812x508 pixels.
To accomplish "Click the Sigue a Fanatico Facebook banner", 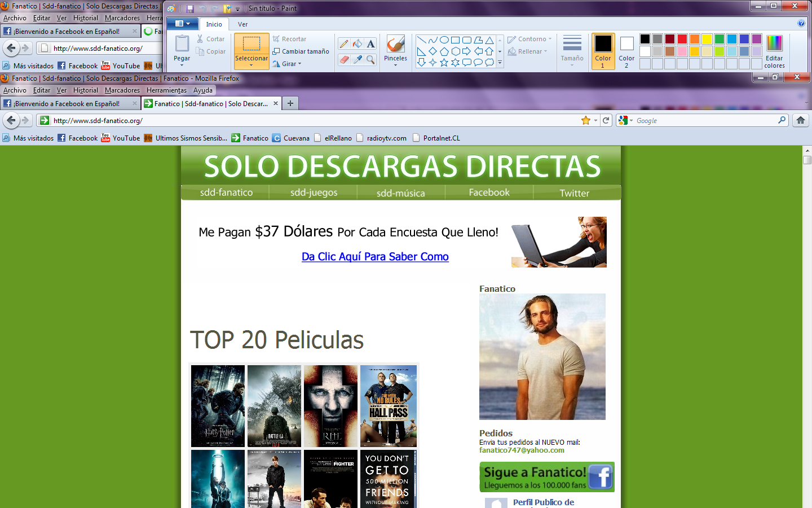I will pyautogui.click(x=546, y=477).
